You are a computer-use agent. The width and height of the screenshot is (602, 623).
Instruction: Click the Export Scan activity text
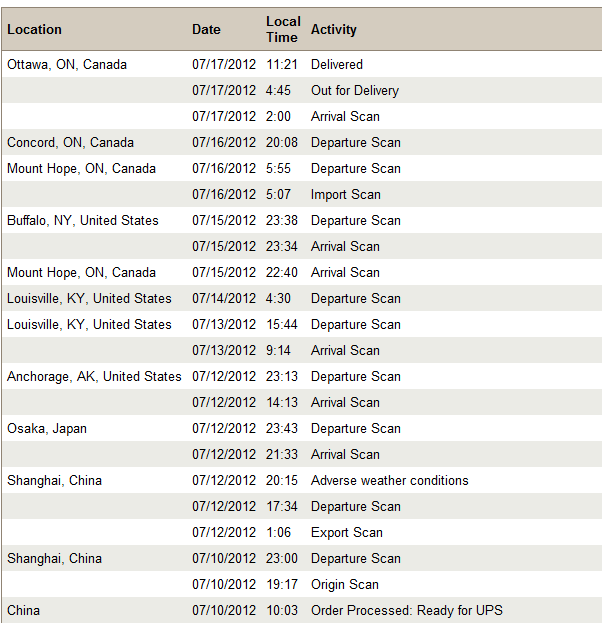tap(347, 533)
